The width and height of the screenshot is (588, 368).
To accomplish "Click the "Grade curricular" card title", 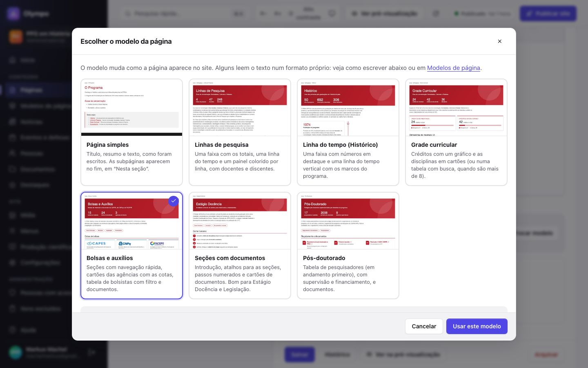I will pyautogui.click(x=434, y=145).
